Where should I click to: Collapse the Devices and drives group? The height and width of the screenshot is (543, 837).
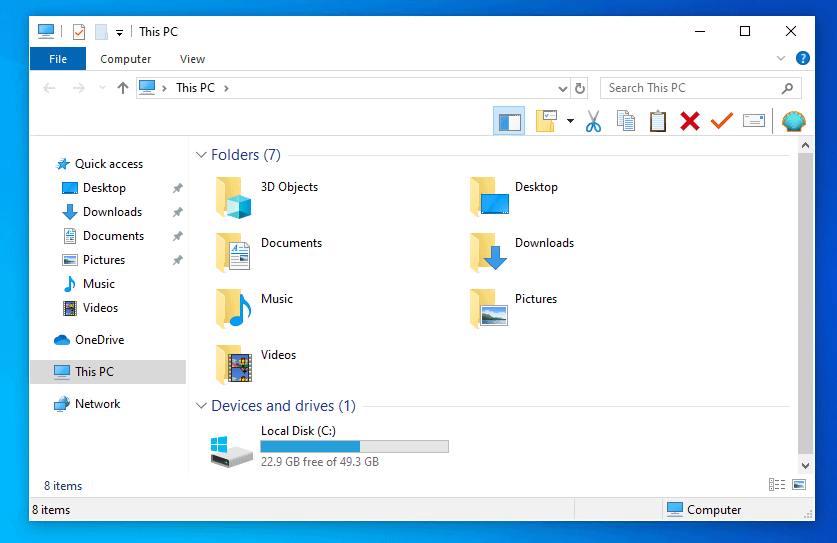201,406
